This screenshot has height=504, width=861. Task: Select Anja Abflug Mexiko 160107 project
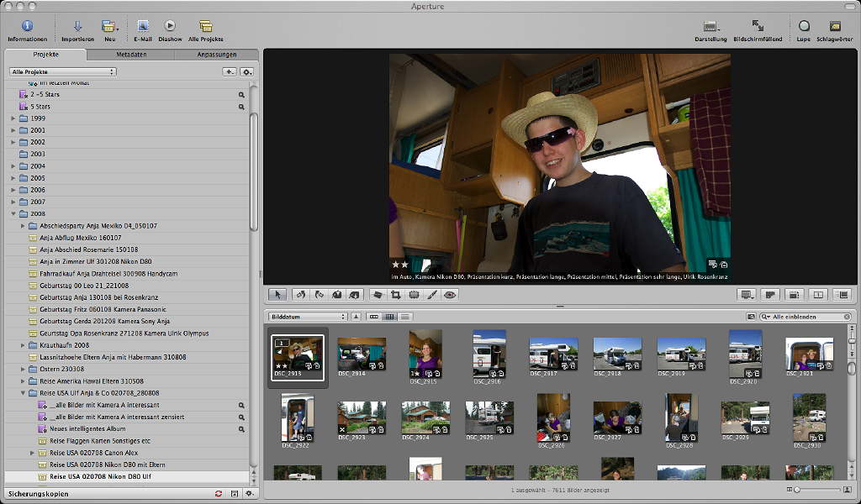[127, 238]
